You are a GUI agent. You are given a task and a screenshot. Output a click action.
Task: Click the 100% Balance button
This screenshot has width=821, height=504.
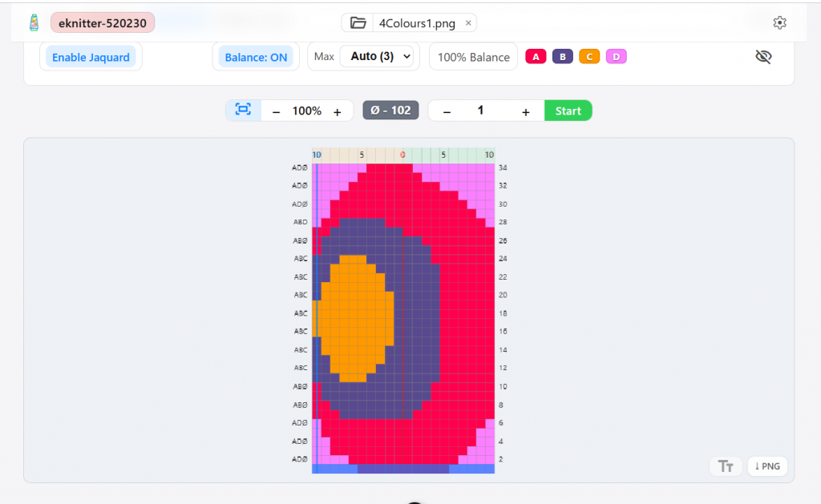click(x=473, y=57)
